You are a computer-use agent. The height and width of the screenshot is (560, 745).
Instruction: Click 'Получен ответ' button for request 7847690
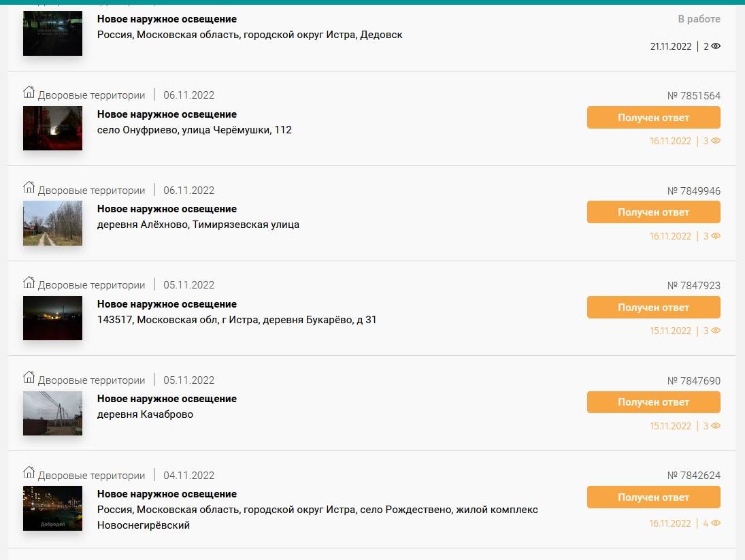653,402
